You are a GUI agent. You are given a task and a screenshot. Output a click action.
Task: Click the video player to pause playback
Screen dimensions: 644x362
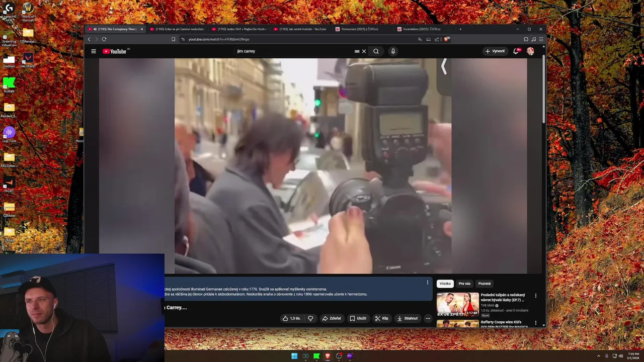tap(313, 166)
